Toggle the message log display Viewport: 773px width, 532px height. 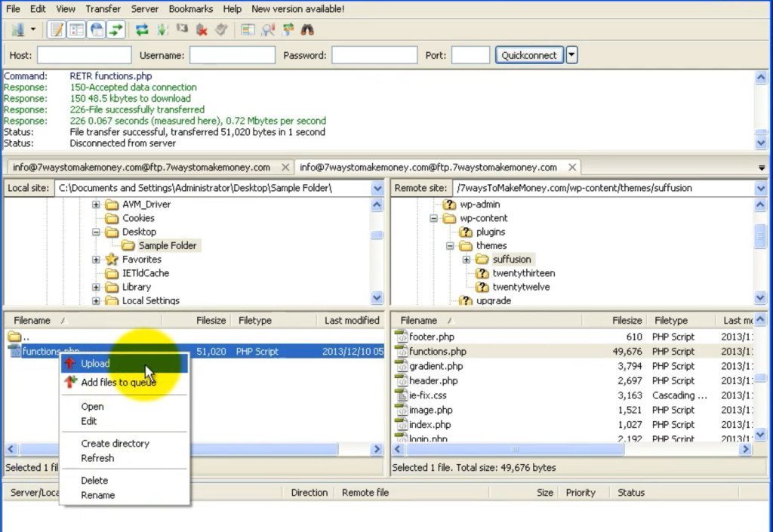pyautogui.click(x=56, y=30)
